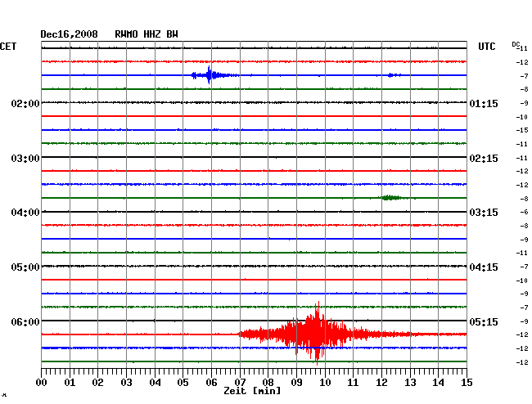Screen dimensions: 532x404
Task: Click the UTC timezone label
Action: [x=486, y=47]
